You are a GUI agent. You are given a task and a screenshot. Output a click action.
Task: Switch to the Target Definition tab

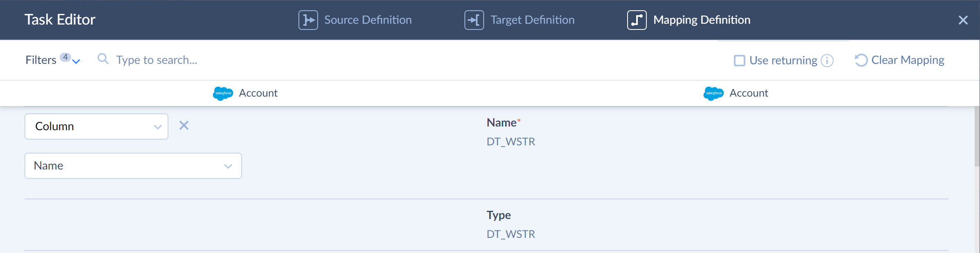pyautogui.click(x=532, y=20)
